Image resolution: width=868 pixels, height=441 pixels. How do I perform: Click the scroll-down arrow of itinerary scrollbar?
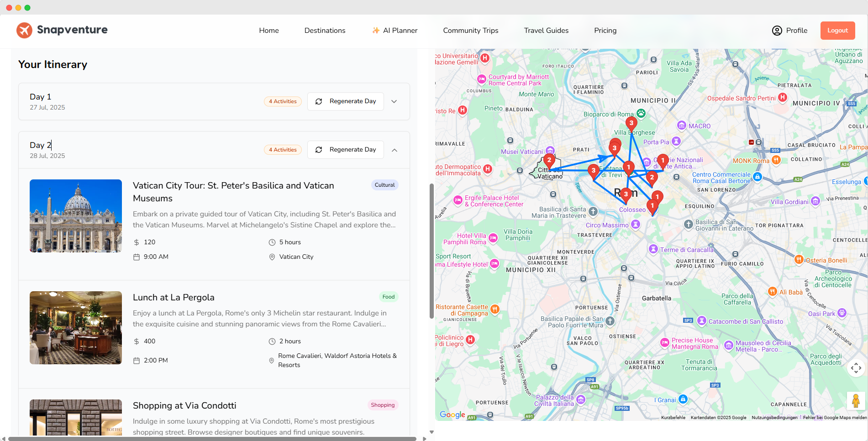tap(431, 432)
